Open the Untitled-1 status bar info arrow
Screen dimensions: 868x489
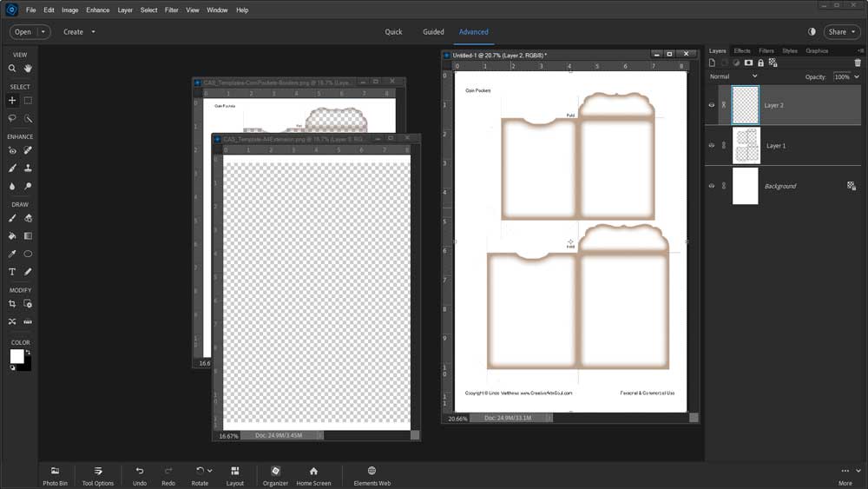[x=549, y=418]
